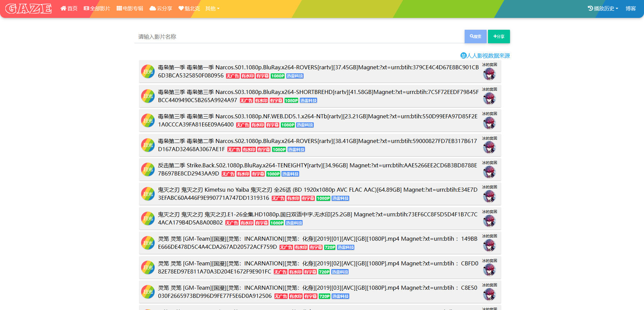Click 1080P tag on Strike.Back.S02 row
This screenshot has width=644, height=310.
click(x=273, y=174)
